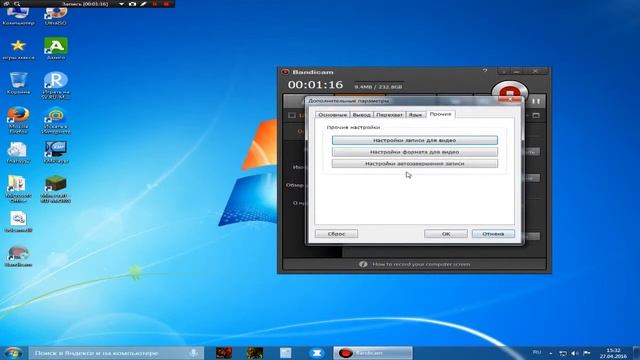The image size is (640, 360).
Task: Click the video recording settings button (Настройки записи для видео)
Action: click(x=415, y=140)
